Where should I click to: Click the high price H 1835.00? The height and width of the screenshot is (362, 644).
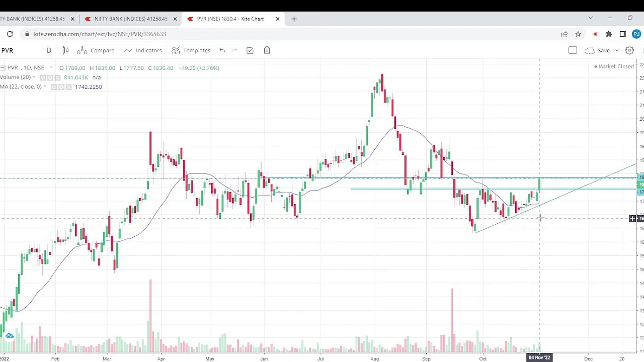(103, 68)
